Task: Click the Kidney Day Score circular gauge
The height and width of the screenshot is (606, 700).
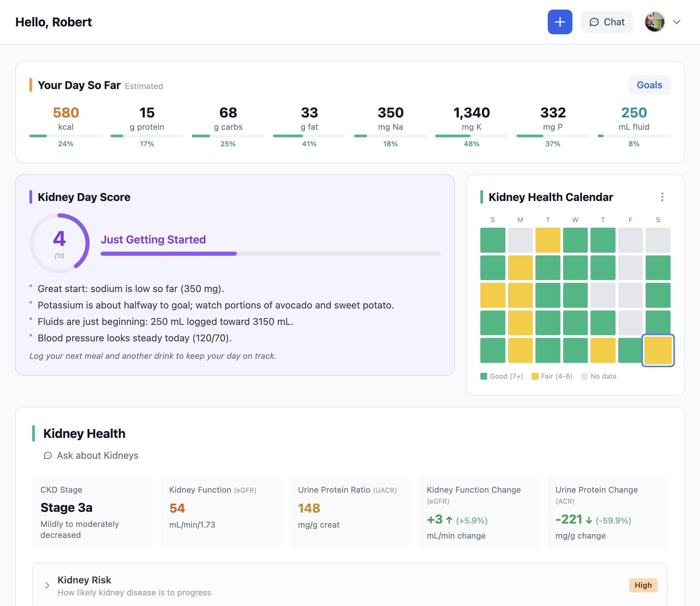Action: 60,243
